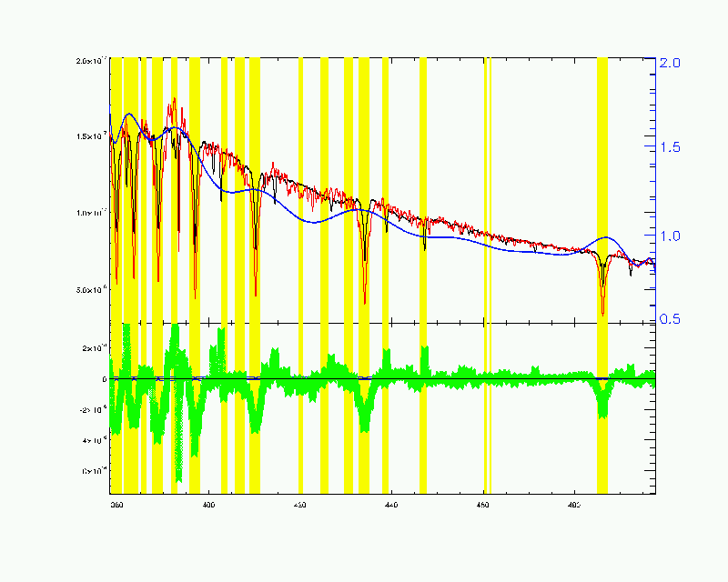The image size is (728, 582).
Task: Click the 420 label on the x-axis
Action: 300,505
